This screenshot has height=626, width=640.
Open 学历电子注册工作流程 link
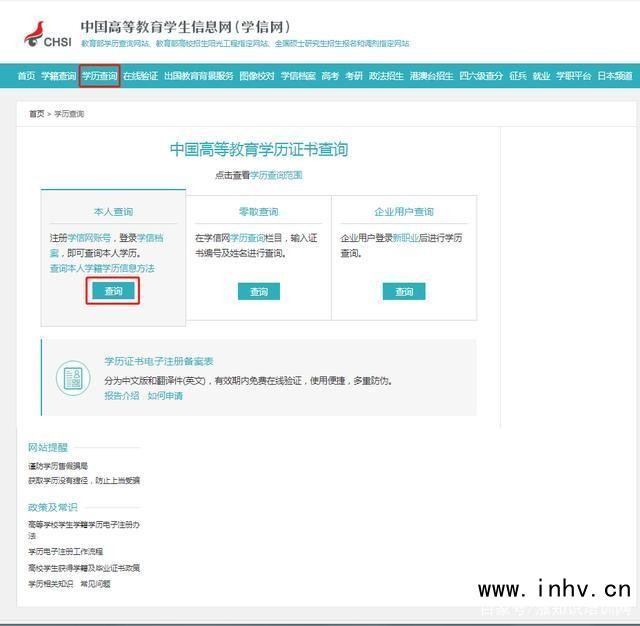tap(65, 551)
